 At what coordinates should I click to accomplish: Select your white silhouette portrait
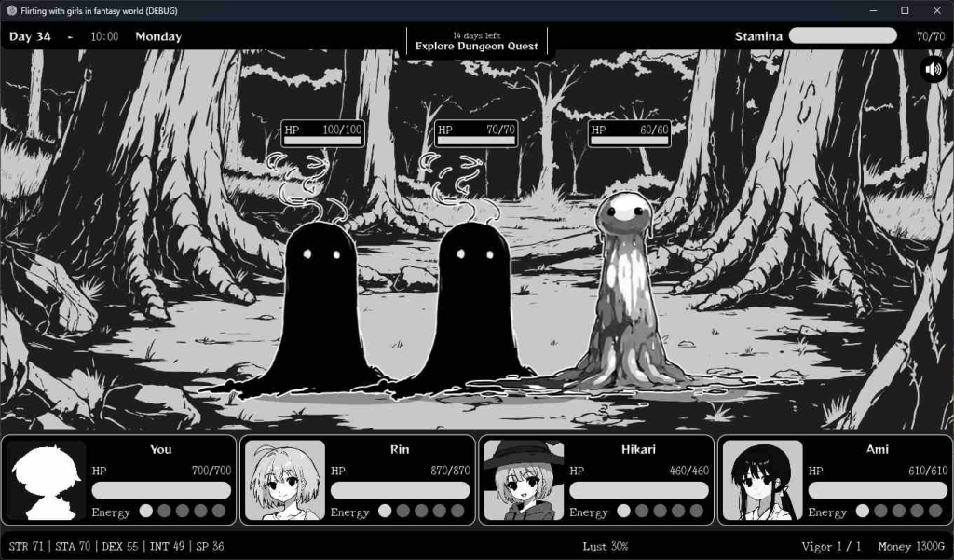(46, 480)
